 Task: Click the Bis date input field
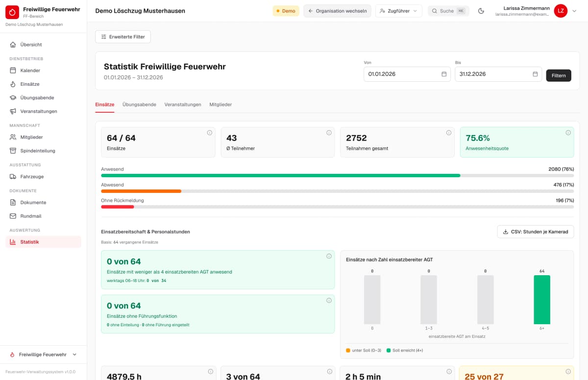tap(498, 74)
